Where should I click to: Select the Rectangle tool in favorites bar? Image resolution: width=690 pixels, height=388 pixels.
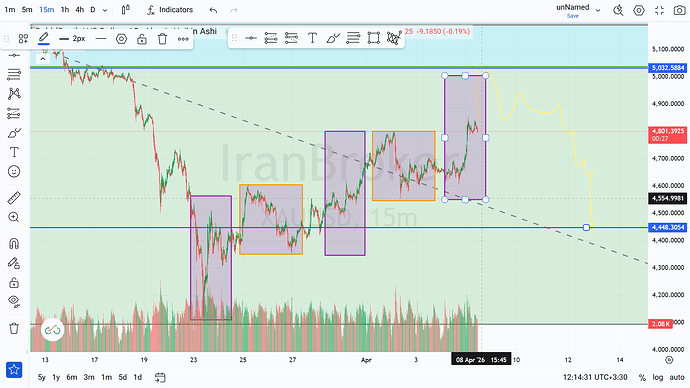374,38
